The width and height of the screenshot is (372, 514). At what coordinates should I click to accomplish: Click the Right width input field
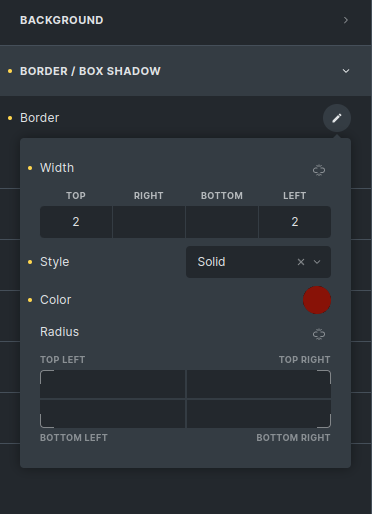pos(149,222)
